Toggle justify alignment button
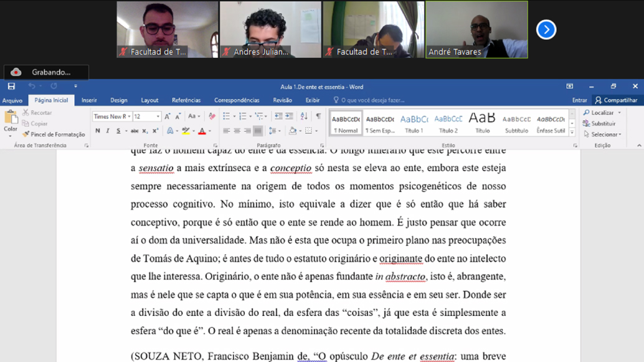Image resolution: width=644 pixels, height=362 pixels. click(258, 131)
